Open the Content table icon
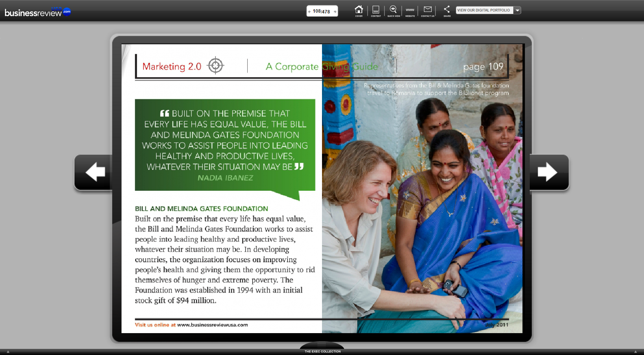Image resolution: width=644 pixels, height=355 pixels. pos(376,11)
